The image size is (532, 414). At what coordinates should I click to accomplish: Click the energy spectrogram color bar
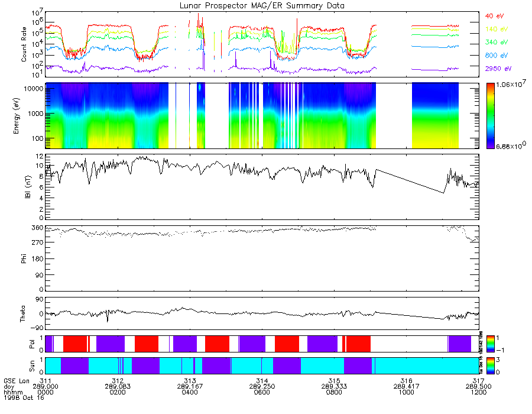(490, 116)
